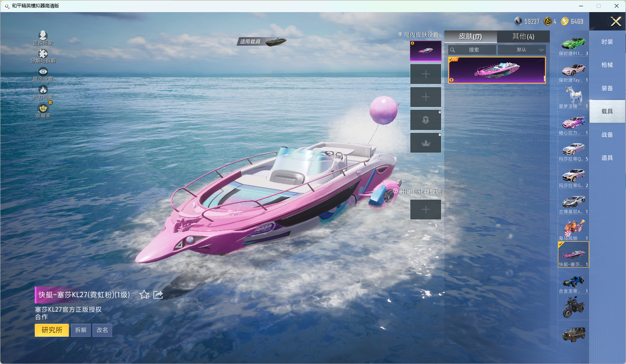The image size is (626, 364).
Task: Expand the plus slot under 出生岛炫目登场
Action: (x=426, y=210)
